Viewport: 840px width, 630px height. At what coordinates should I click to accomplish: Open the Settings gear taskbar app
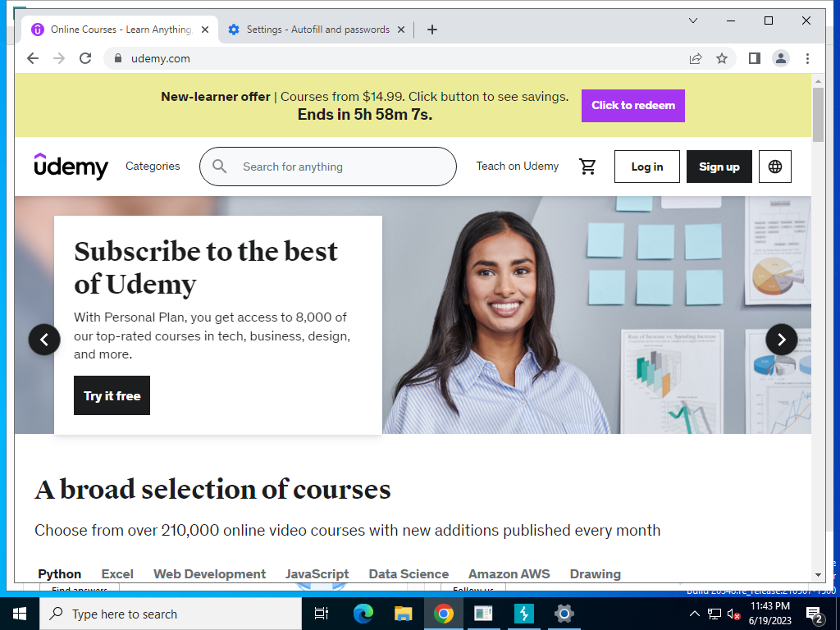[x=564, y=614]
